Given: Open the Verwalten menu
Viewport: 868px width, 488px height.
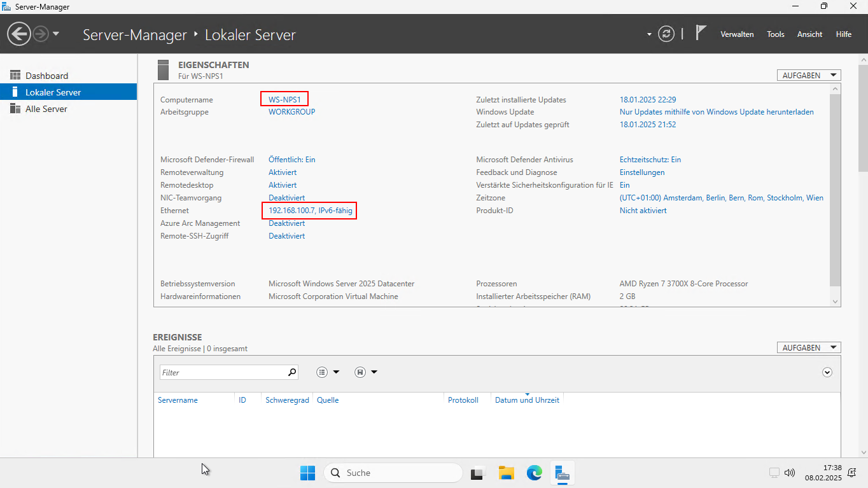Looking at the screenshot, I should coord(737,34).
